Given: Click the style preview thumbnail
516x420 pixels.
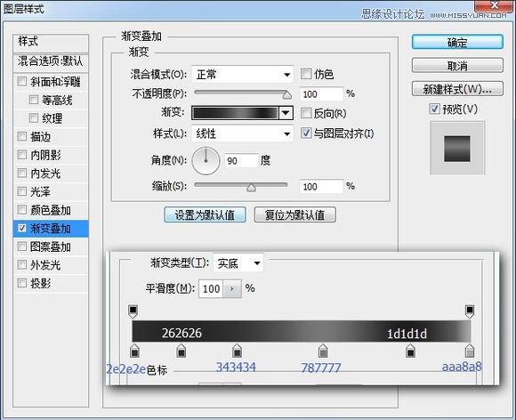Looking at the screenshot, I should click(x=457, y=148).
